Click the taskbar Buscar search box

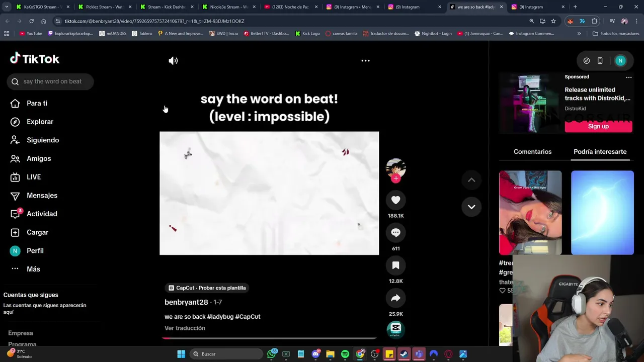tap(226, 354)
